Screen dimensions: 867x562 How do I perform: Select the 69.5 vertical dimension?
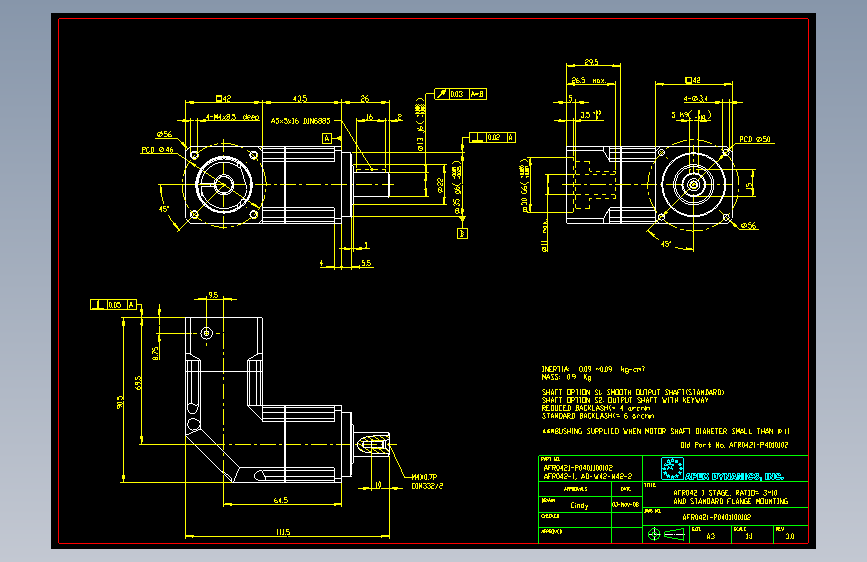click(x=138, y=383)
